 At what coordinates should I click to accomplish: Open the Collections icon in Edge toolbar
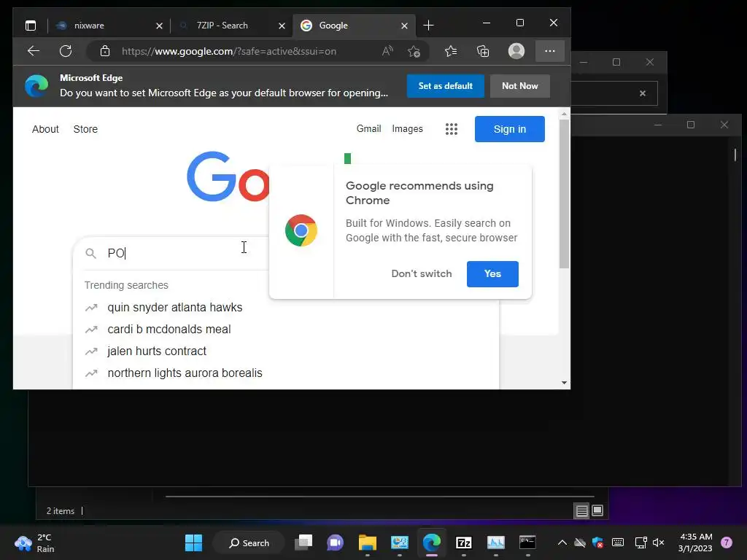coord(483,51)
